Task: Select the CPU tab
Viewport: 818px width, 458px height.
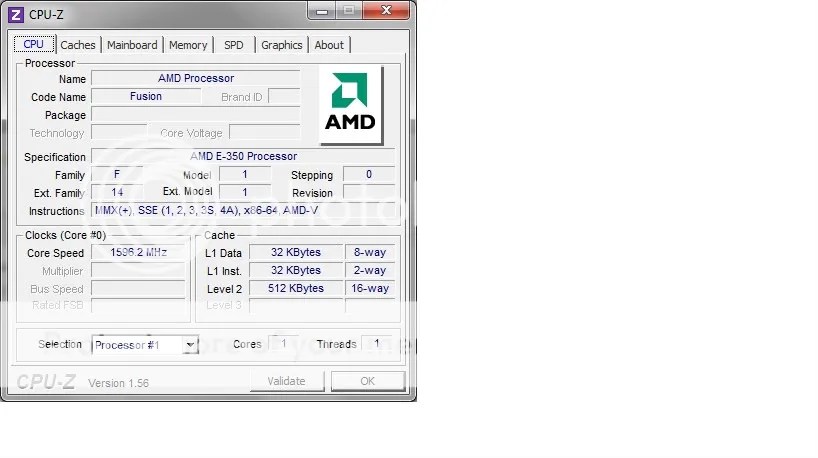Action: (33, 44)
